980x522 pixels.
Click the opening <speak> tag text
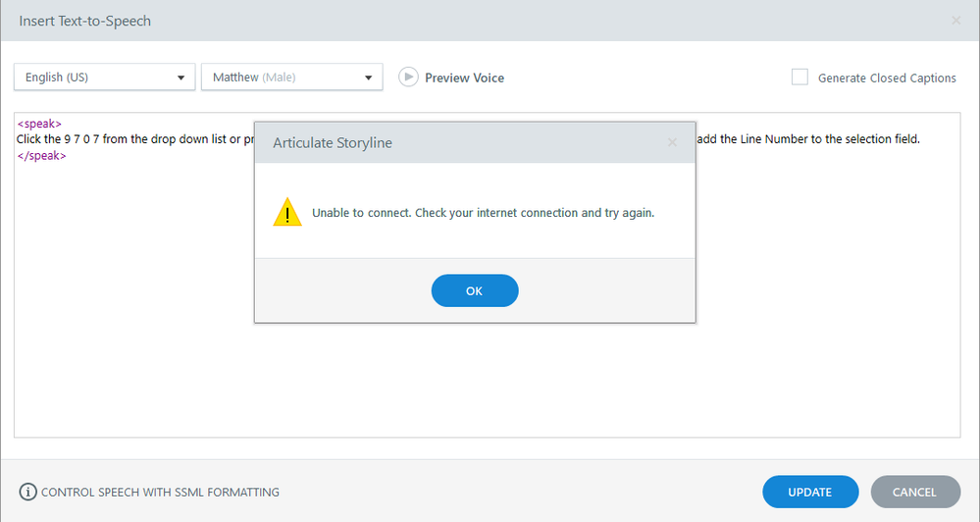[39, 124]
